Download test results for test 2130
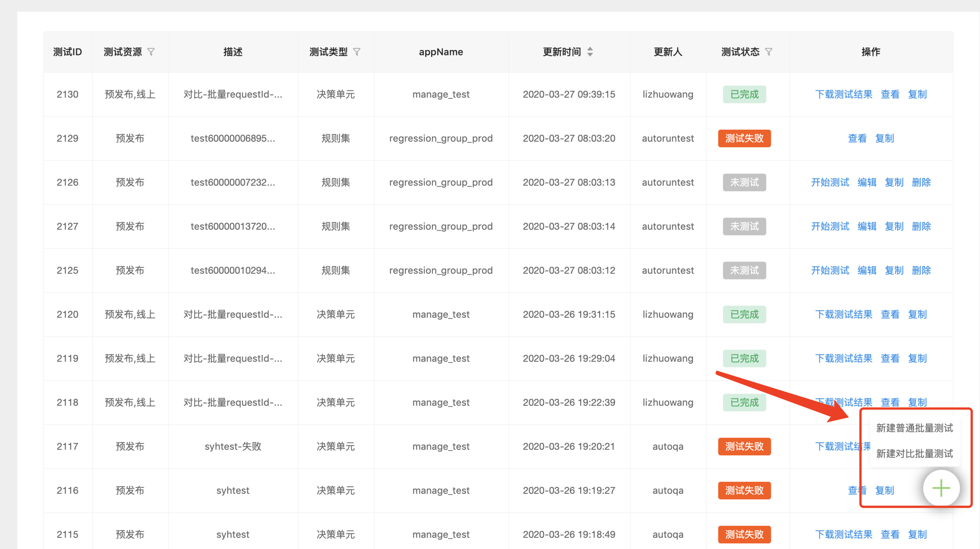 (x=843, y=94)
